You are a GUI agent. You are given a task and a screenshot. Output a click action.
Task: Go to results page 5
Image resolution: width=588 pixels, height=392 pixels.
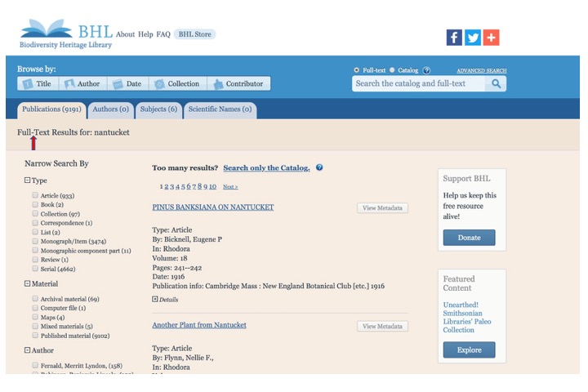183,186
